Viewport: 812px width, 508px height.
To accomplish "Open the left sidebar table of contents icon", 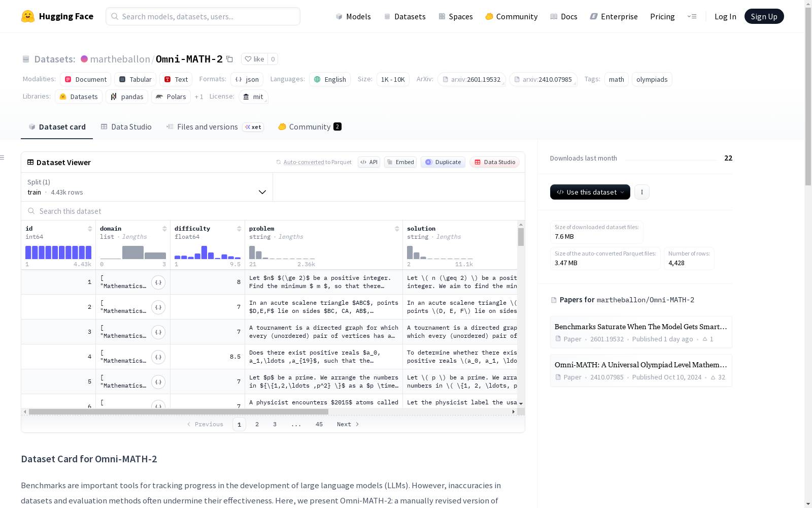I will pyautogui.click(x=3, y=157).
